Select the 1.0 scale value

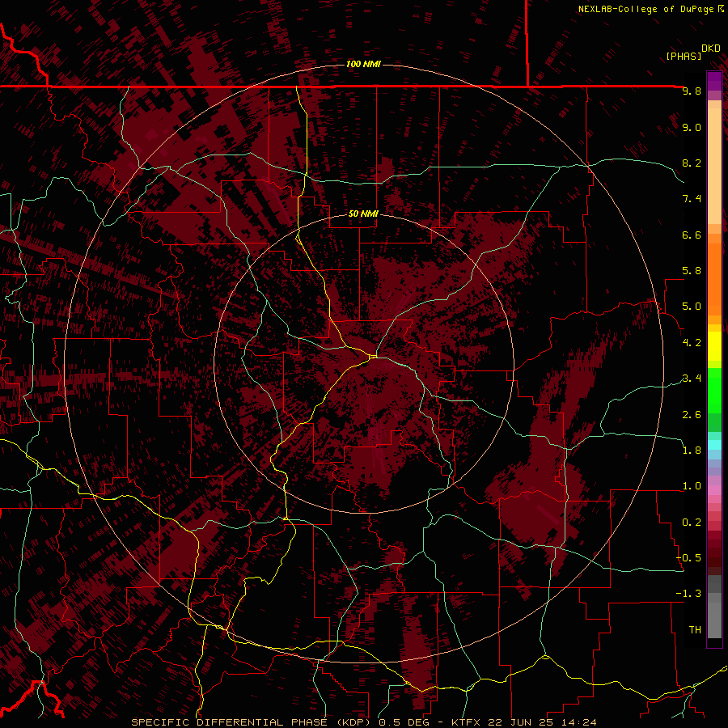(692, 486)
